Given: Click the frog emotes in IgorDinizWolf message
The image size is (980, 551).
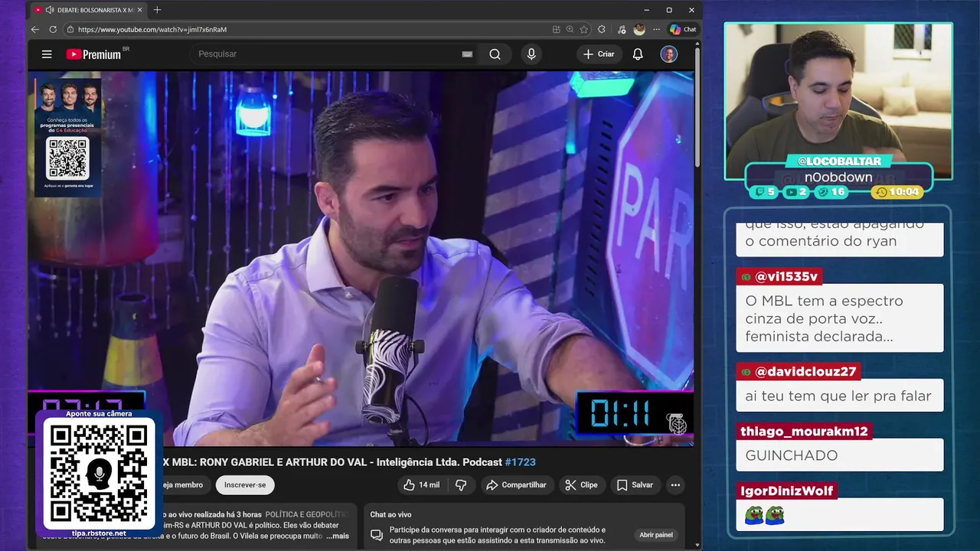Looking at the screenshot, I should point(764,516).
